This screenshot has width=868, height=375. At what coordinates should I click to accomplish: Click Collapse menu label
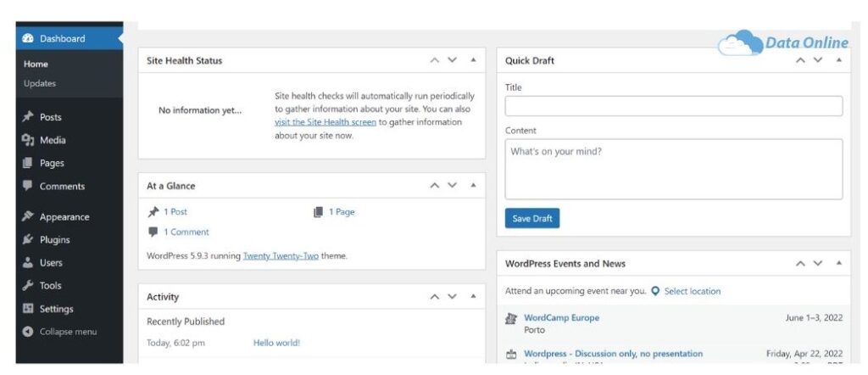click(x=68, y=332)
